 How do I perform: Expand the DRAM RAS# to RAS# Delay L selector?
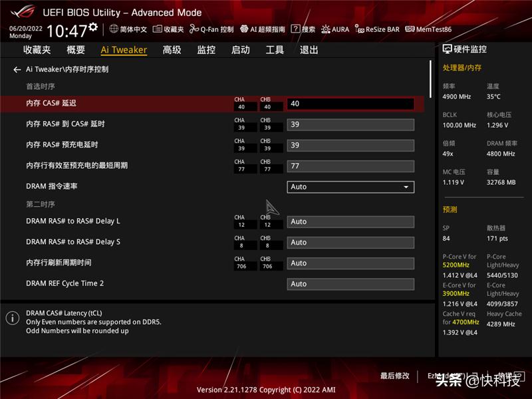(x=350, y=221)
